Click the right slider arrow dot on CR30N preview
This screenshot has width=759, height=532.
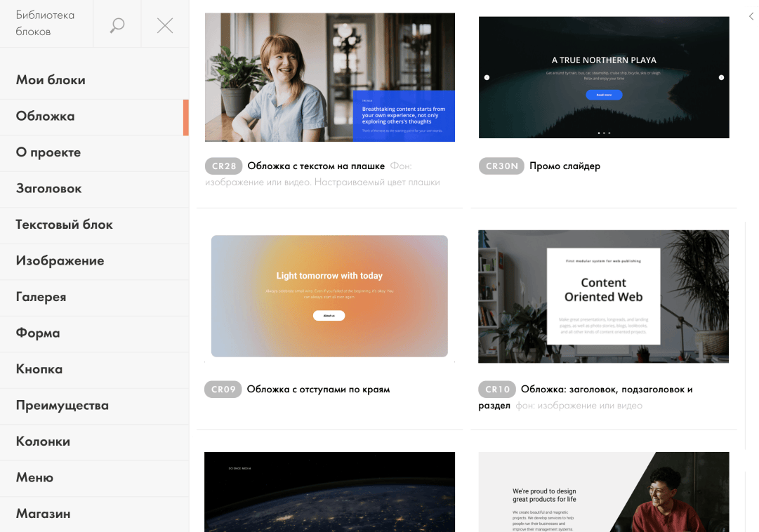pyautogui.click(x=721, y=77)
